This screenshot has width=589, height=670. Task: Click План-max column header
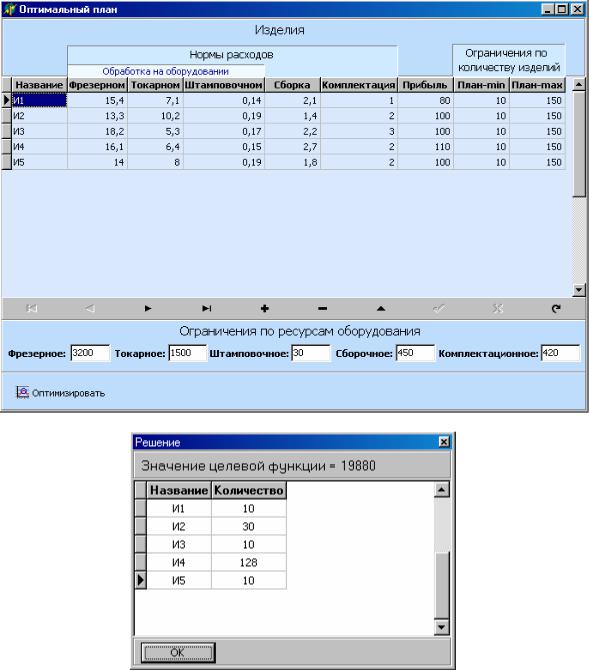(537, 85)
